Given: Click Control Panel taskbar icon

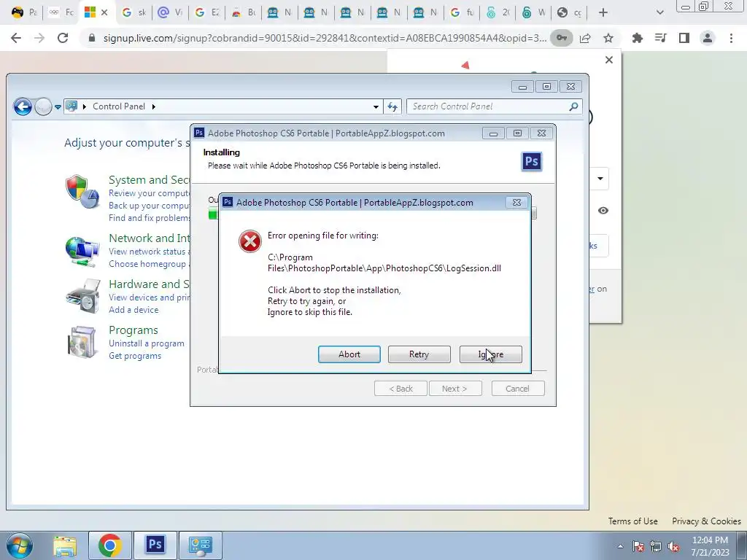Looking at the screenshot, I should pos(200,545).
